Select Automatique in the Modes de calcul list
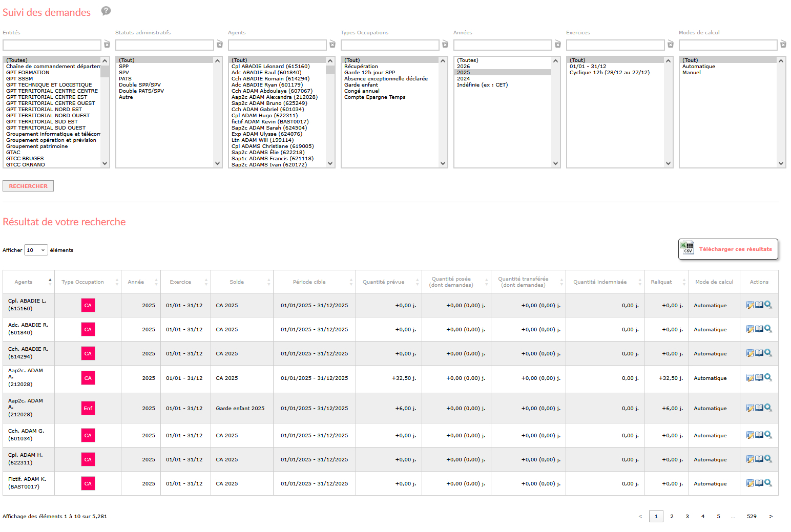Screen dimensions: 791x532 coord(728,66)
